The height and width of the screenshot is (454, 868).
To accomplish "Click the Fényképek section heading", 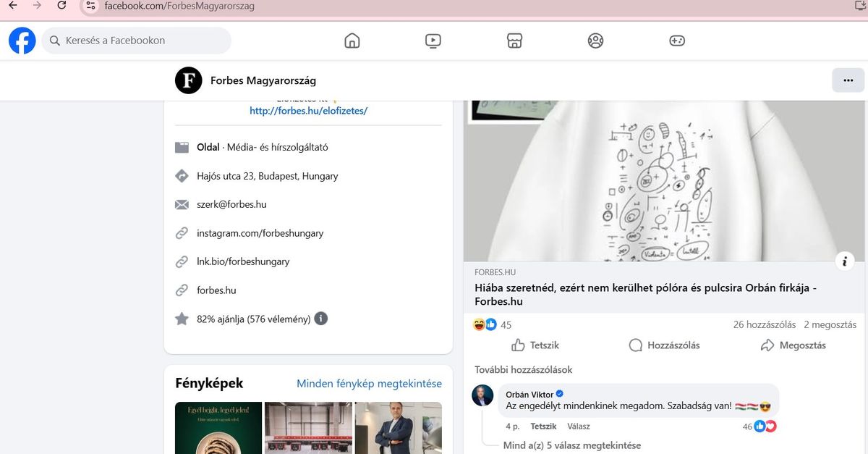I will (x=209, y=383).
